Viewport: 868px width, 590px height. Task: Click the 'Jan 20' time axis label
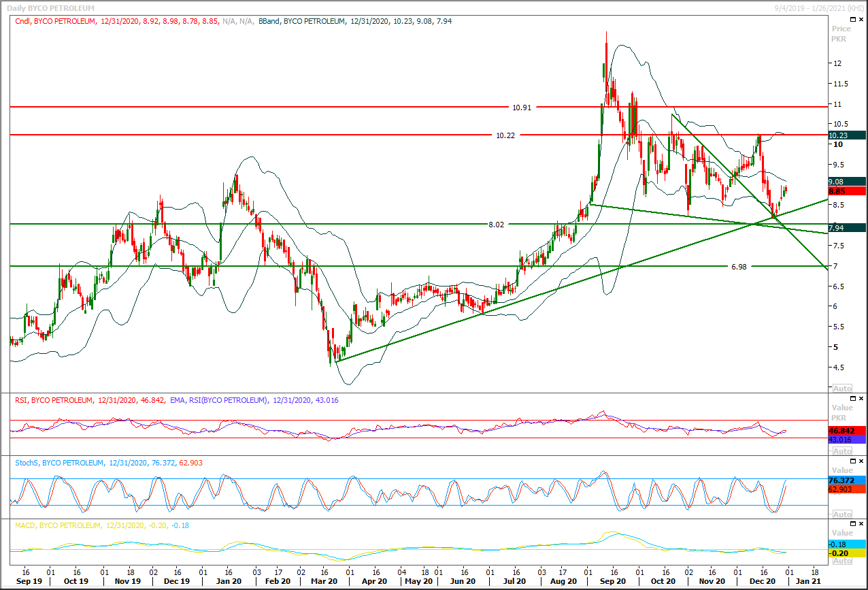tap(228, 582)
